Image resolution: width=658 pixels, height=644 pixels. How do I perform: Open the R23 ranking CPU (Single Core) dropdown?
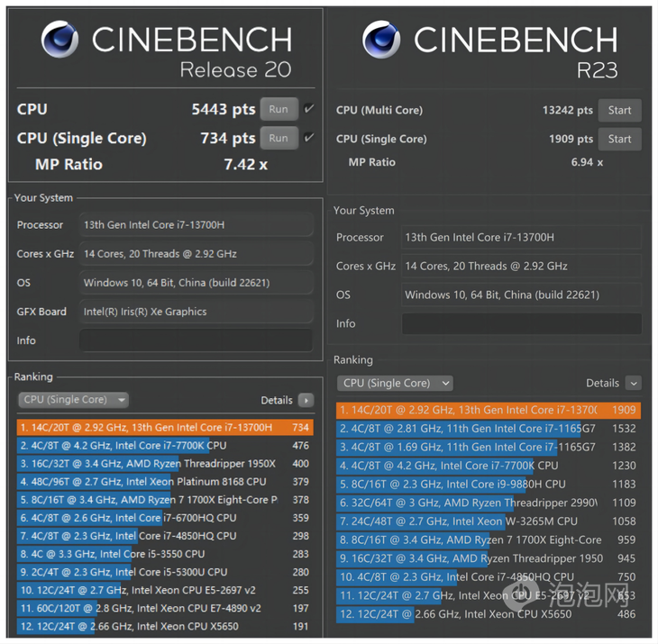(395, 383)
